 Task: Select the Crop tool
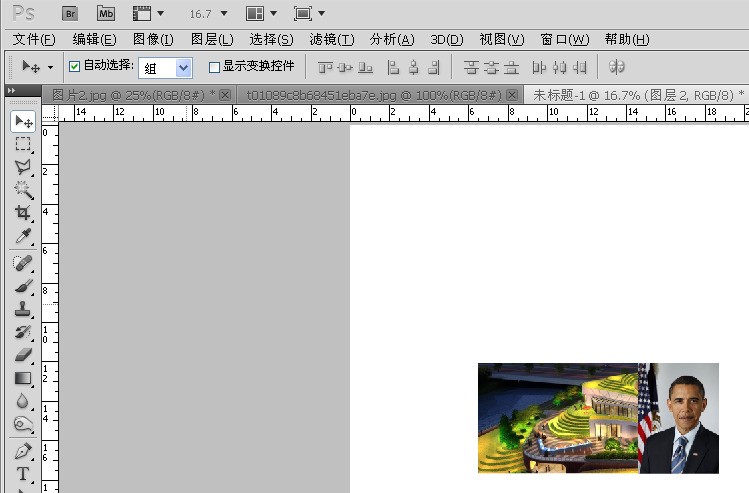click(23, 213)
